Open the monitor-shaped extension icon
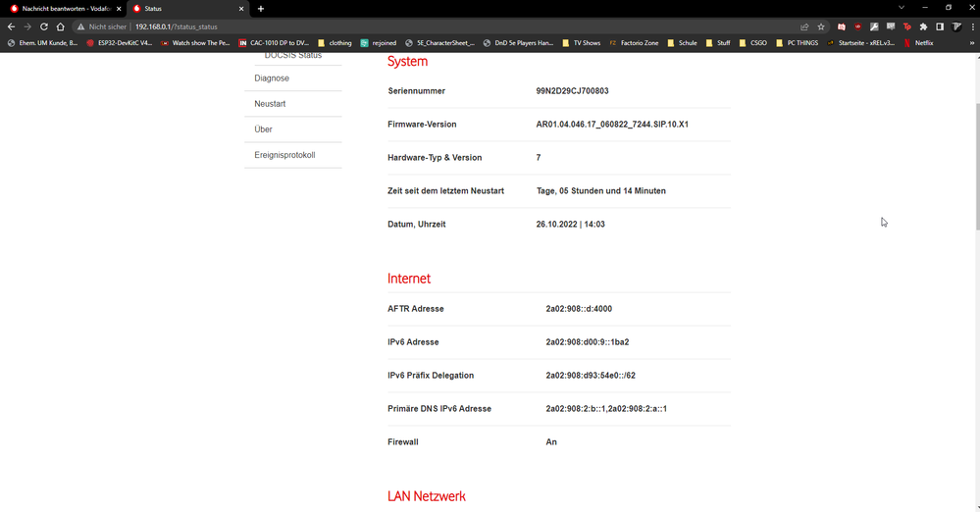 [891, 26]
